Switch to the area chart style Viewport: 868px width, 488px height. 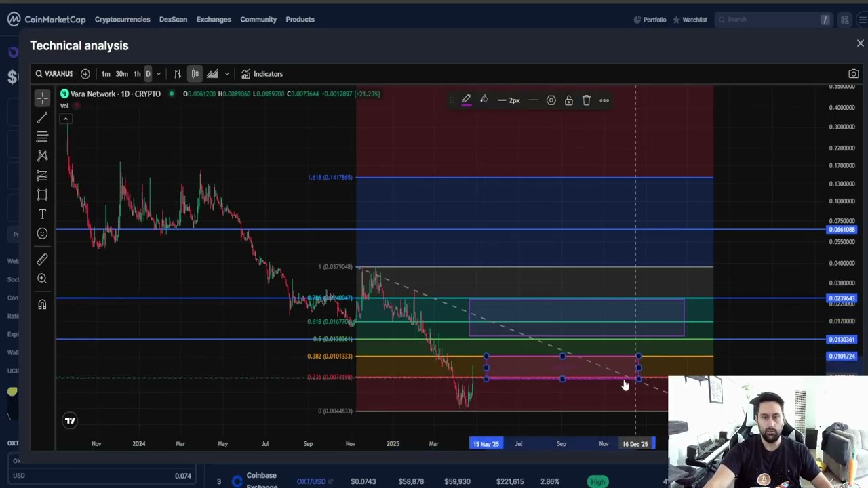212,74
